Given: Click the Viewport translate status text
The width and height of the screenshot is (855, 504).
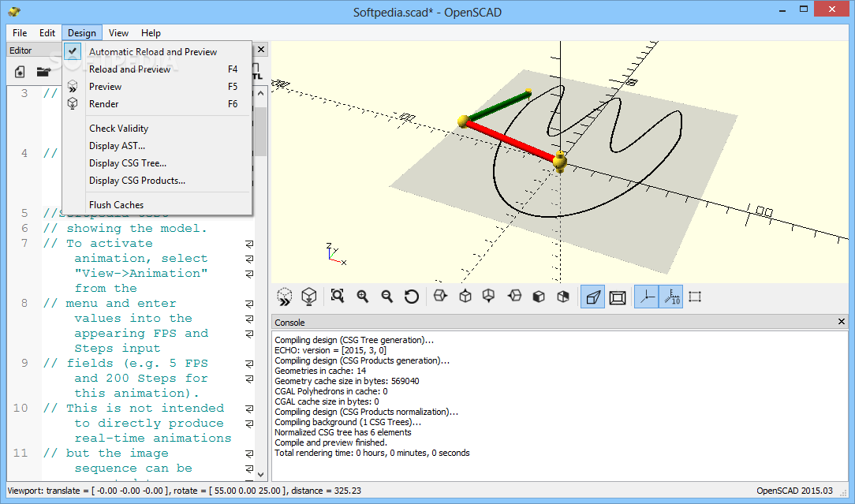Looking at the screenshot, I should tap(185, 491).
